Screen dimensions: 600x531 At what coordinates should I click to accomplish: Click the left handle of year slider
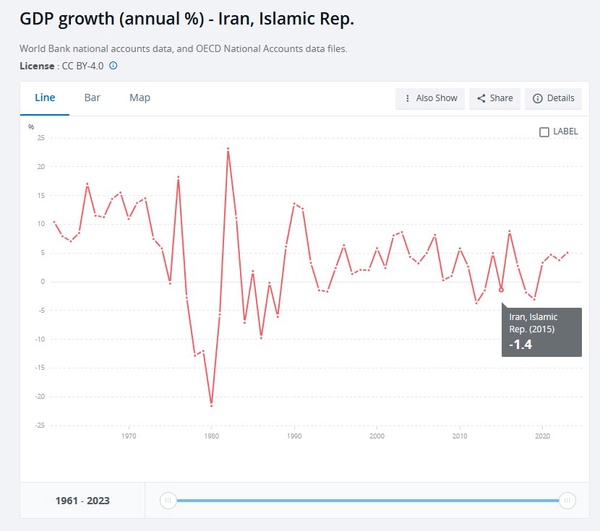click(168, 500)
